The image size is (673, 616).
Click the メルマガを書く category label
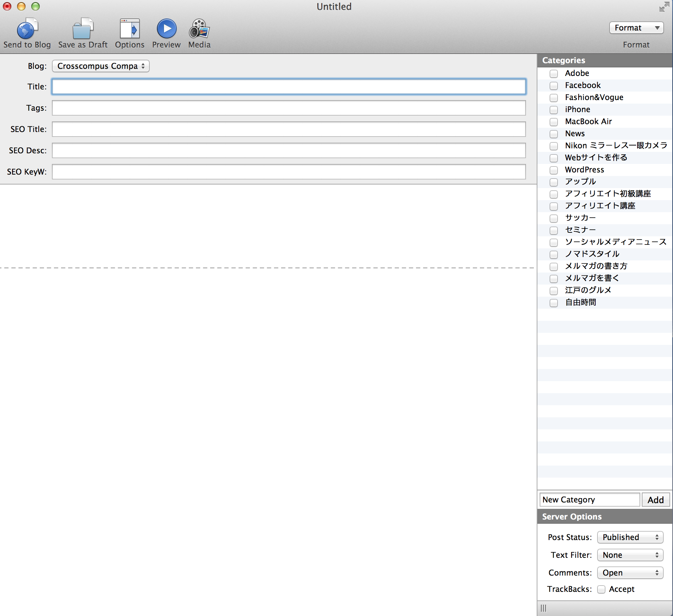(592, 278)
